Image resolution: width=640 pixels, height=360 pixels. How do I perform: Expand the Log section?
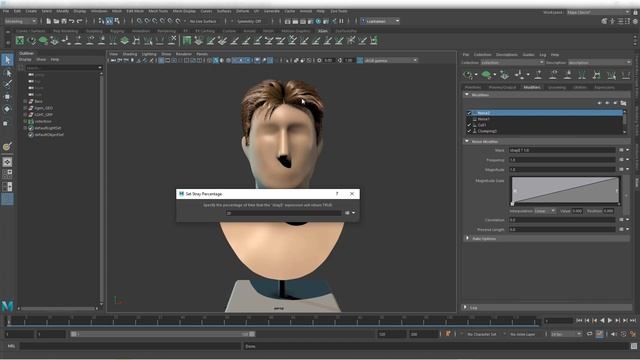[x=465, y=307]
